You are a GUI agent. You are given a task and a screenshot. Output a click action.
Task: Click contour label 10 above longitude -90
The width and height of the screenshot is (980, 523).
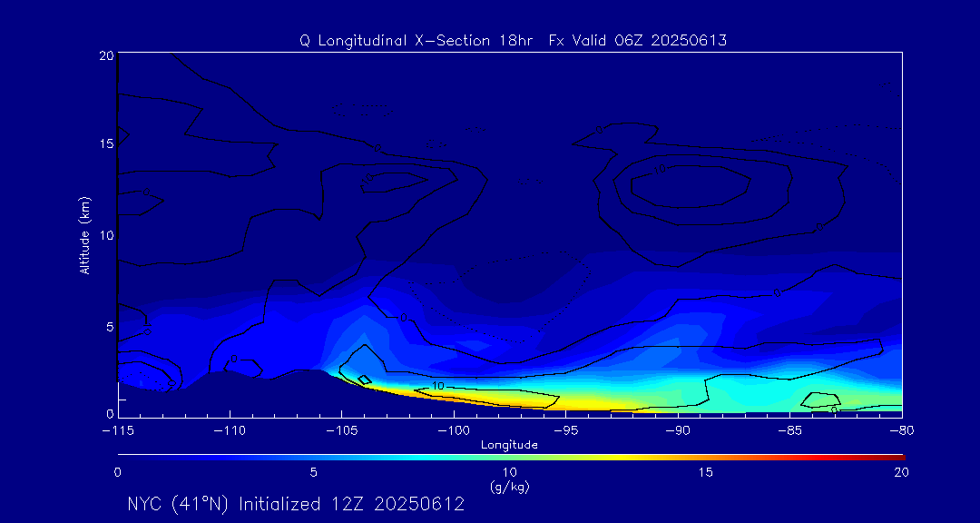(x=660, y=169)
